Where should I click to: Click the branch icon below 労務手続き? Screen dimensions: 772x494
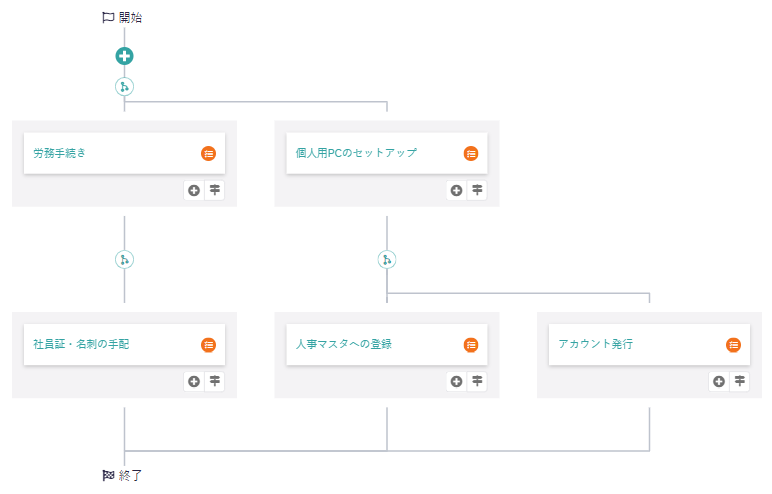(124, 260)
